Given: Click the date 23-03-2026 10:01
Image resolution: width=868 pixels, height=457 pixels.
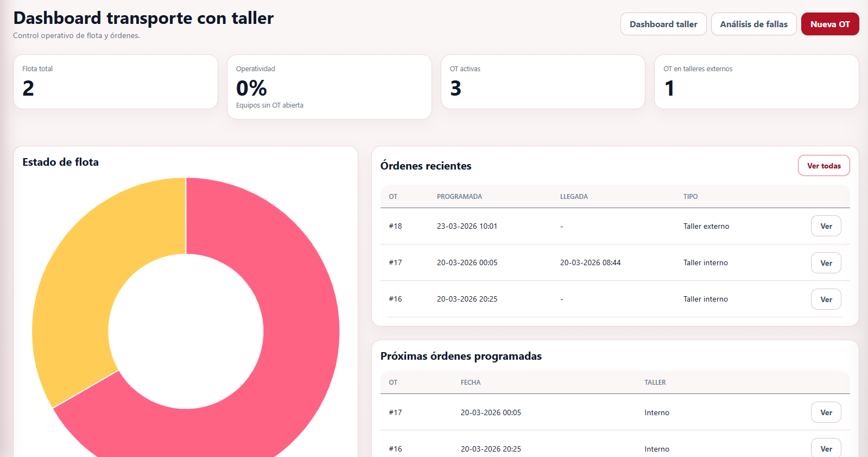Looking at the screenshot, I should tap(467, 226).
